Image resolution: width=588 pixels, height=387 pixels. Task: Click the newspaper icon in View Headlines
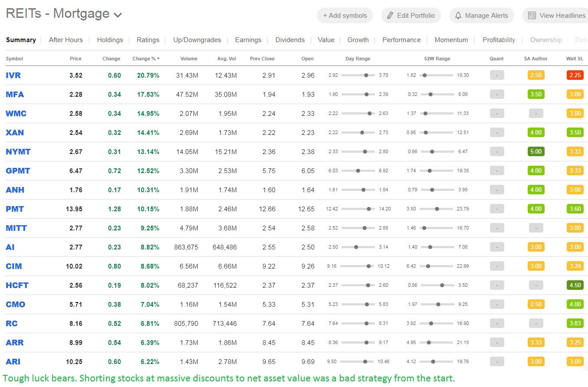532,16
